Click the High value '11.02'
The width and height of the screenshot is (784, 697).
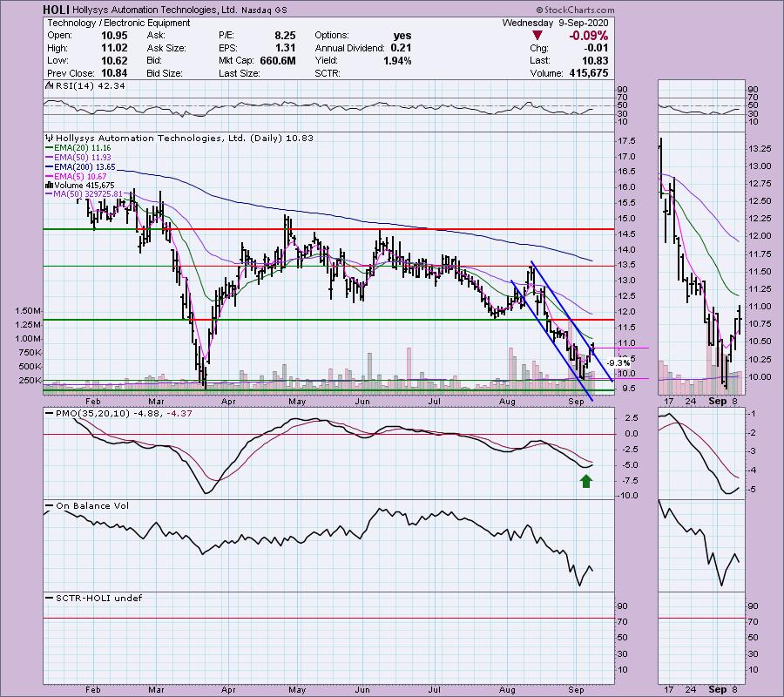pos(114,48)
